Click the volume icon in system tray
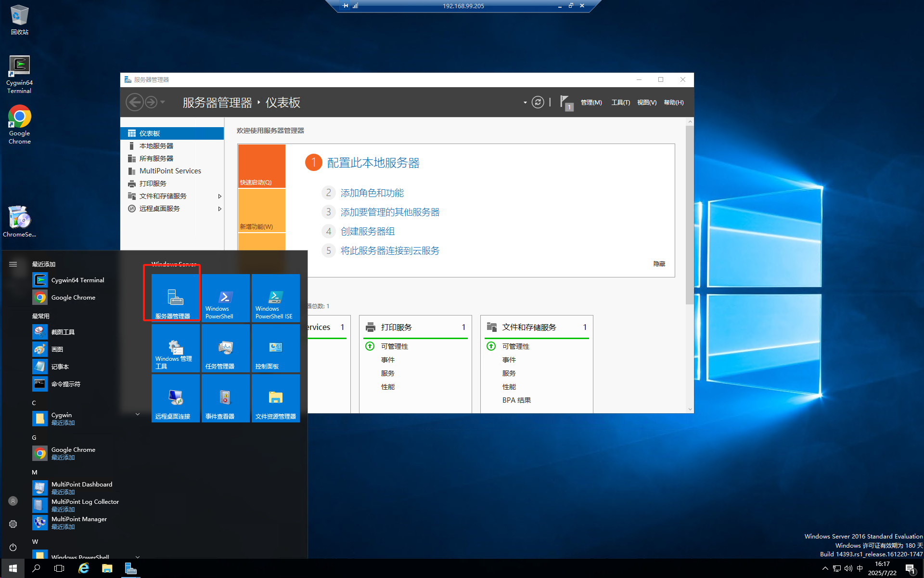 click(848, 568)
